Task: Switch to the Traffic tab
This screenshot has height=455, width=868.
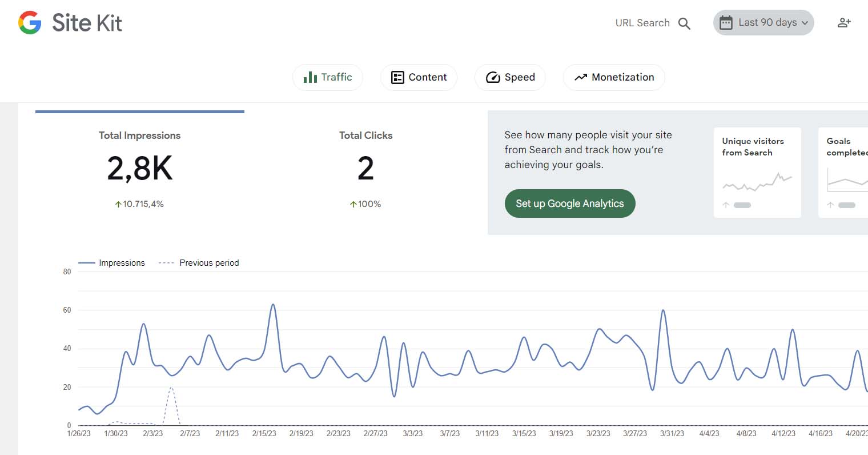Action: (328, 77)
